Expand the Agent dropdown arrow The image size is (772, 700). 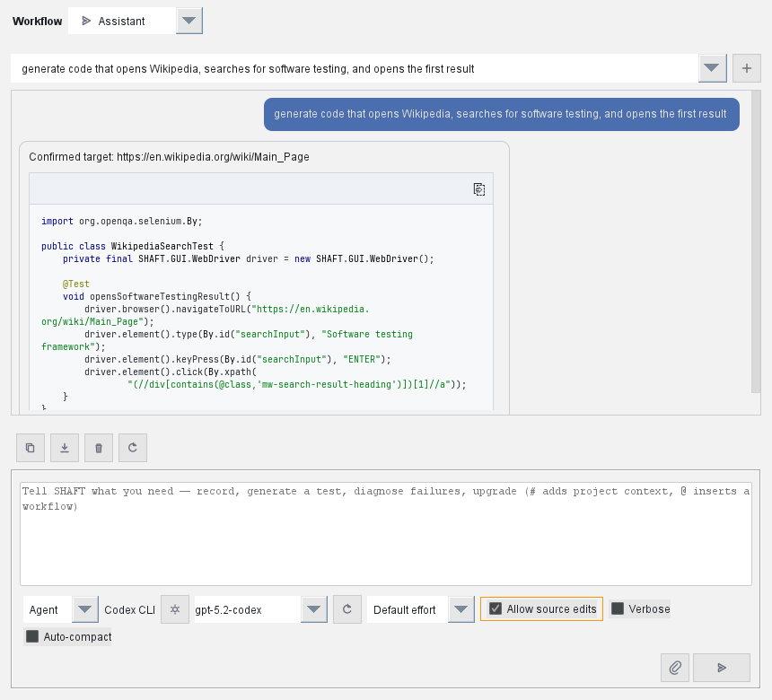pyautogui.click(x=84, y=609)
